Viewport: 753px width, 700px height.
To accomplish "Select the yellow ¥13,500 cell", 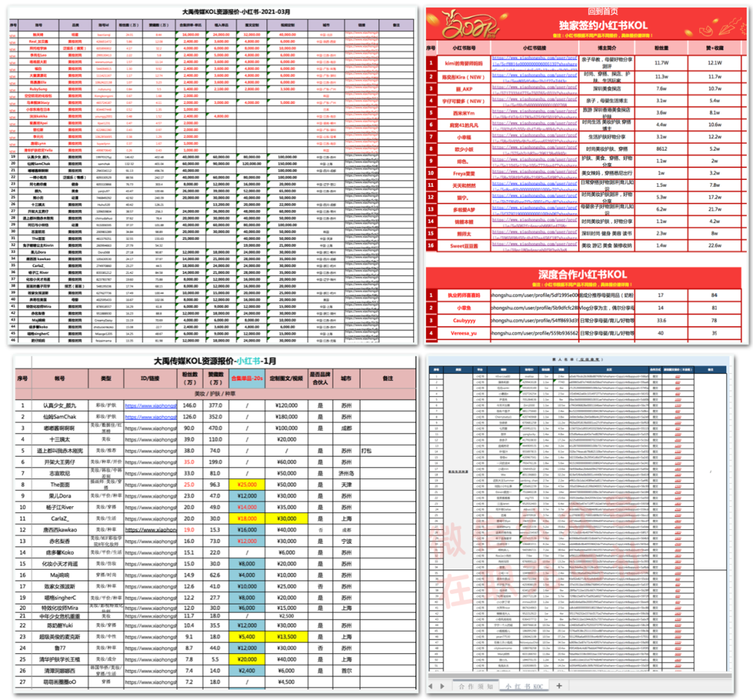I will tap(287, 637).
